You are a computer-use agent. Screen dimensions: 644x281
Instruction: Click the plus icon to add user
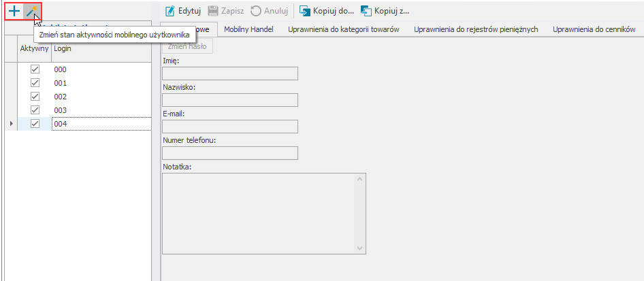(14, 12)
